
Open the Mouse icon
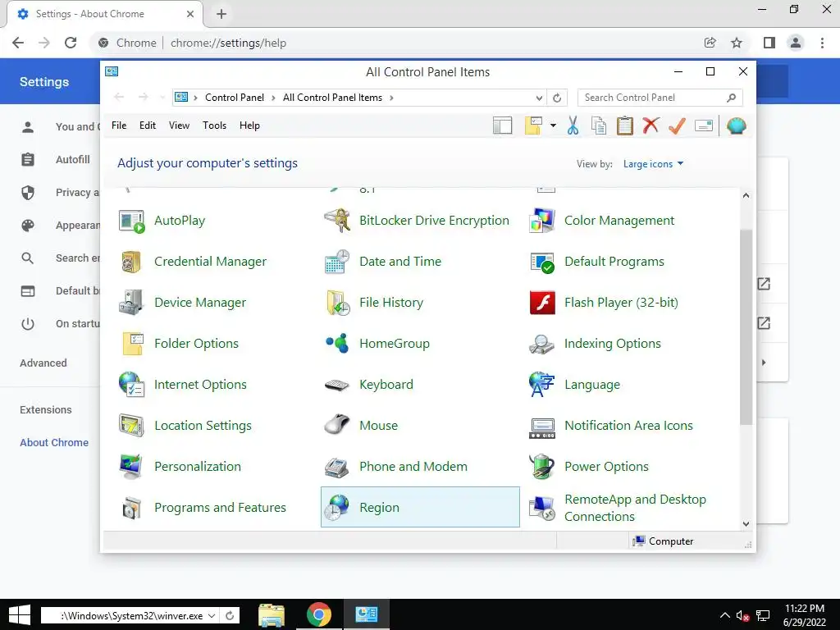point(337,426)
